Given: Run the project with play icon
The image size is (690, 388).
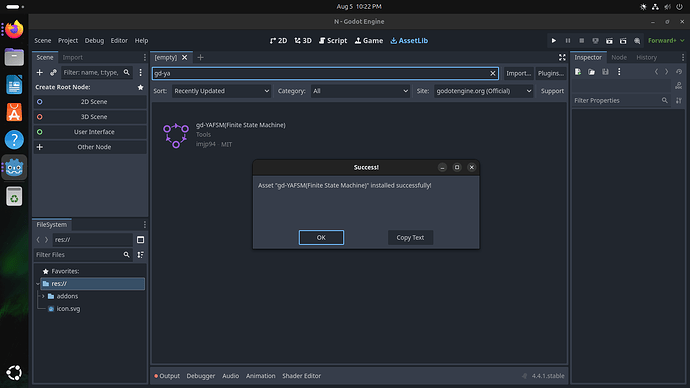Looking at the screenshot, I should click(x=554, y=40).
